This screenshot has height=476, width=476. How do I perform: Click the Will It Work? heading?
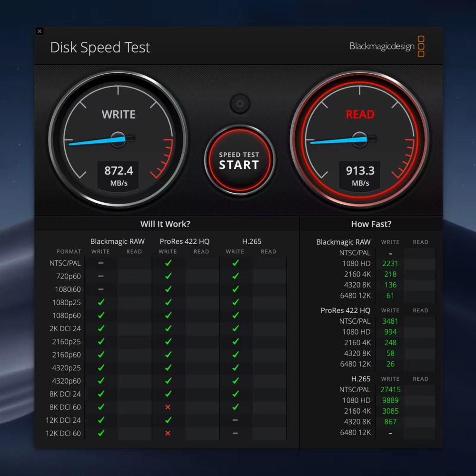coord(165,224)
